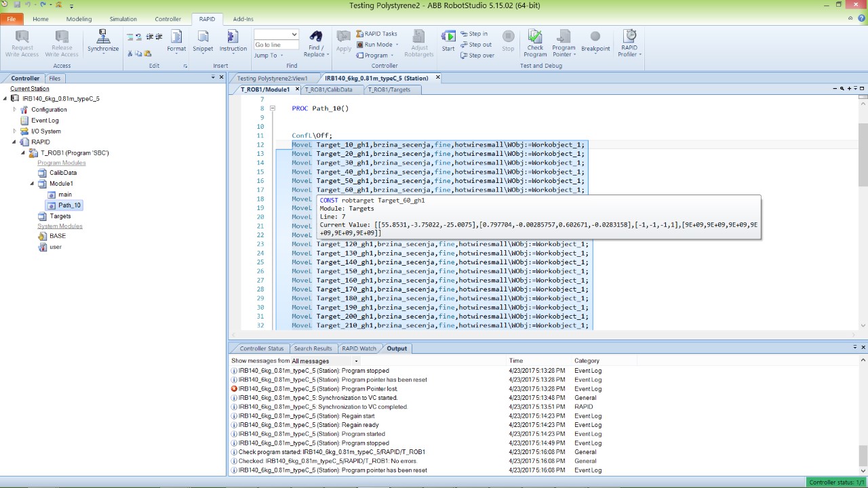868x488 pixels.
Task: Open the RAPID Profiler tool
Action: pyautogui.click(x=629, y=43)
